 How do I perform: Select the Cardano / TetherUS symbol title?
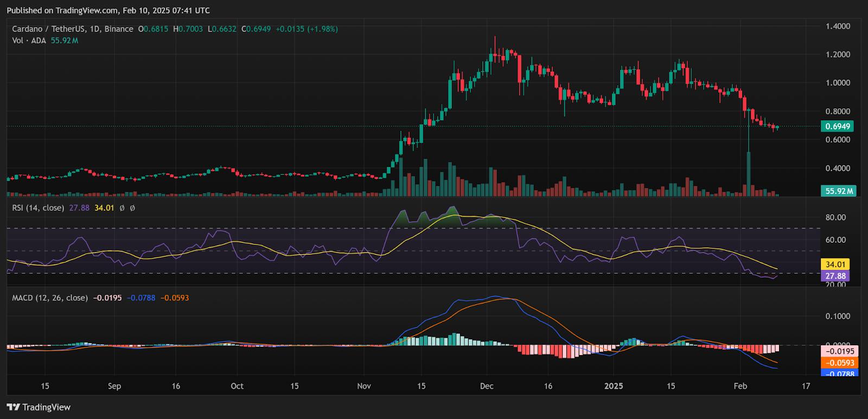click(x=73, y=29)
